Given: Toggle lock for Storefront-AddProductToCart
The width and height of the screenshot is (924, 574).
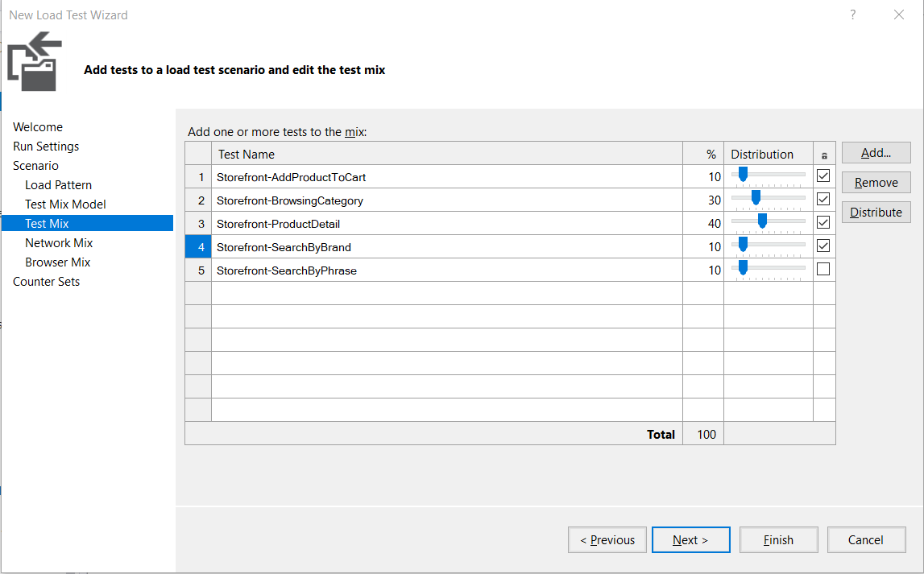Looking at the screenshot, I should coord(823,176).
